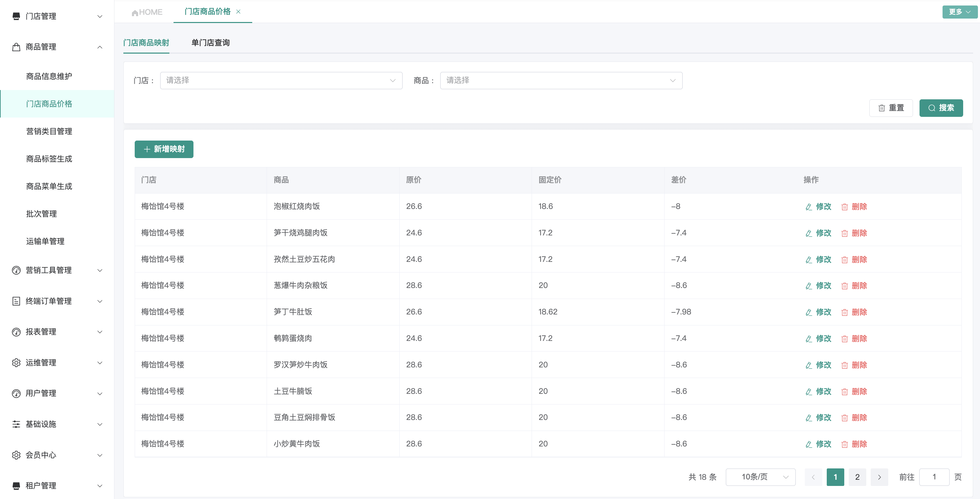Screen dimensions: 980x499
Task: Click the next page arrow
Action: tap(880, 477)
